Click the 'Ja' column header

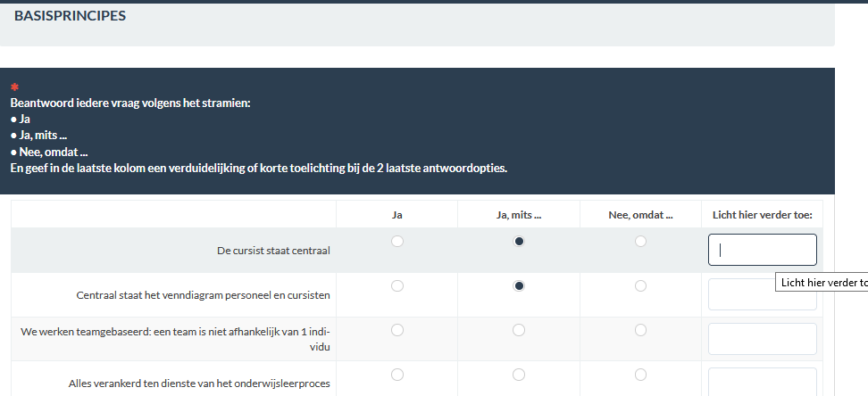396,215
